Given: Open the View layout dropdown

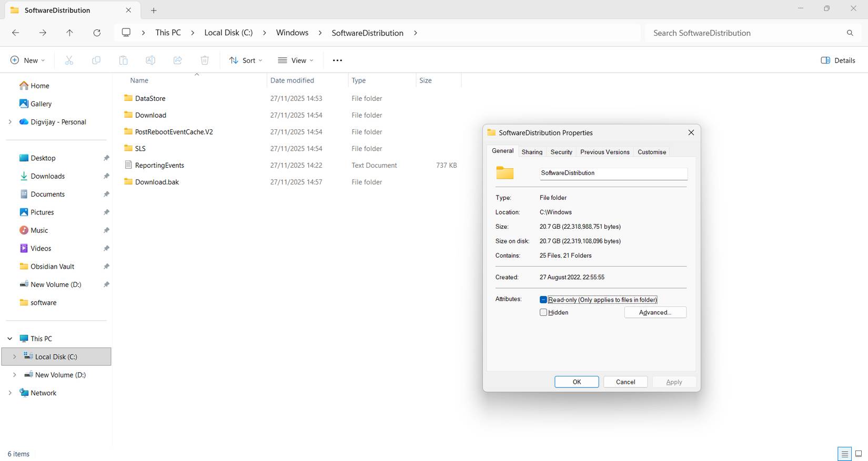Looking at the screenshot, I should coord(296,60).
